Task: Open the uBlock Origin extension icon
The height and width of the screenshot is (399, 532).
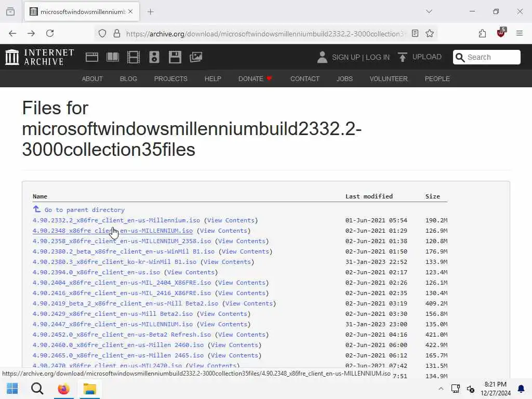Action: 501,33
